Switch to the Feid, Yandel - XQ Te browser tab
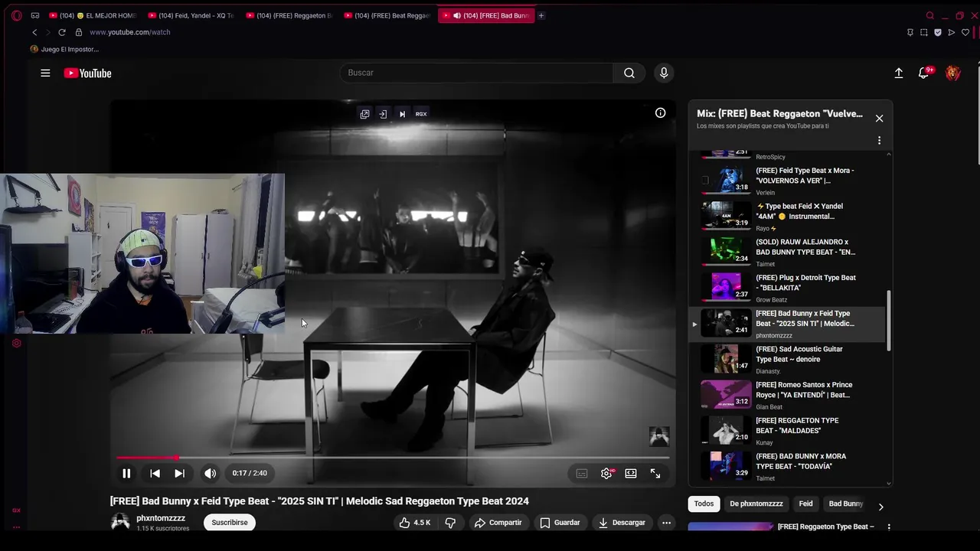The height and width of the screenshot is (551, 980). [x=191, y=15]
